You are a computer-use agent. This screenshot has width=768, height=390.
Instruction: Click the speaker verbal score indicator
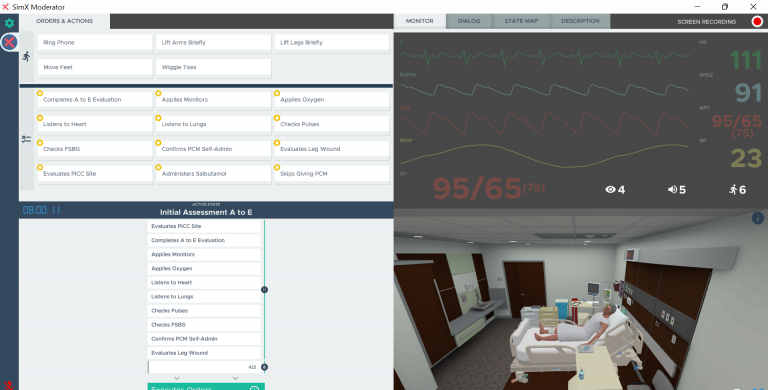[x=676, y=190]
